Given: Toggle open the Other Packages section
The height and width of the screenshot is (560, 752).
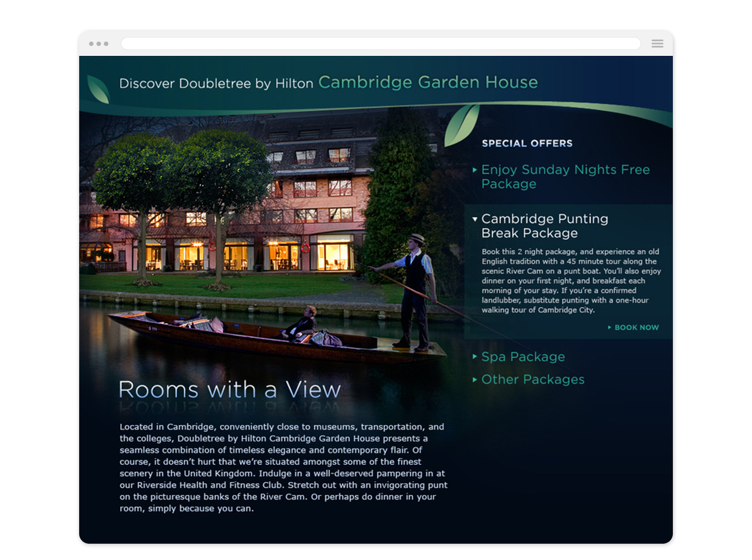Looking at the screenshot, I should [533, 379].
